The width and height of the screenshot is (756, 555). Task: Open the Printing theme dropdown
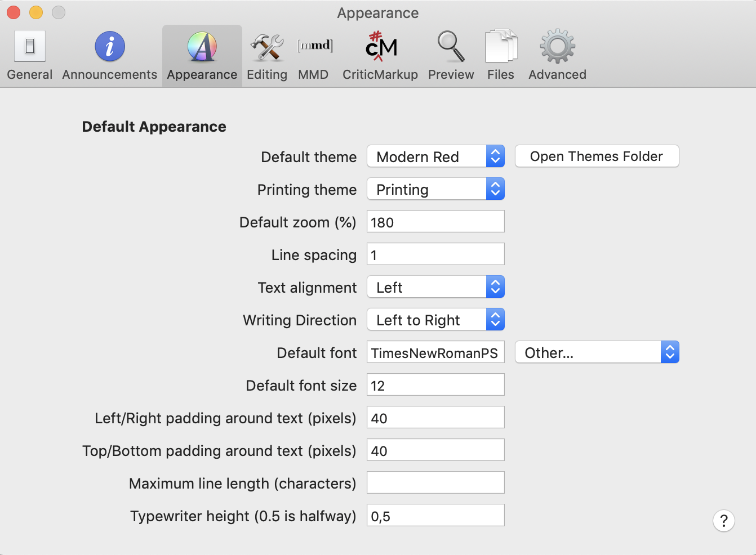click(435, 189)
